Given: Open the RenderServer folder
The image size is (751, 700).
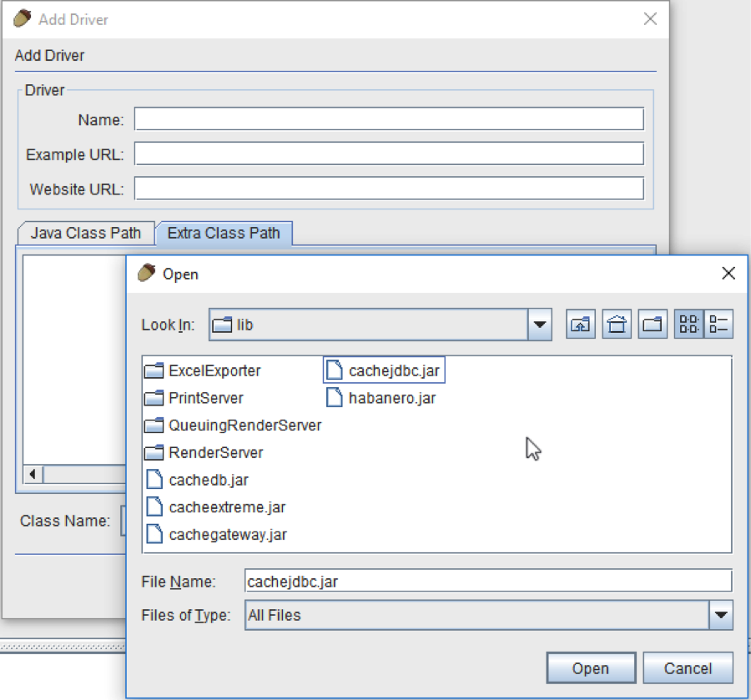Looking at the screenshot, I should [x=214, y=453].
